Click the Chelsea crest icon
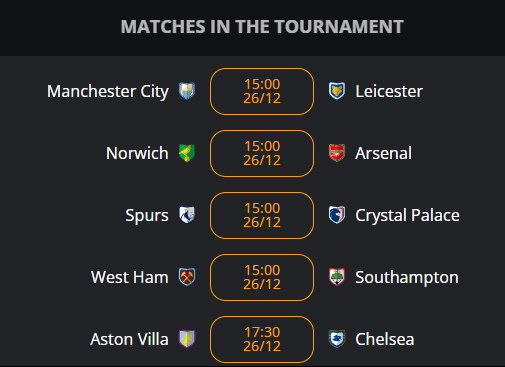 pyautogui.click(x=337, y=339)
